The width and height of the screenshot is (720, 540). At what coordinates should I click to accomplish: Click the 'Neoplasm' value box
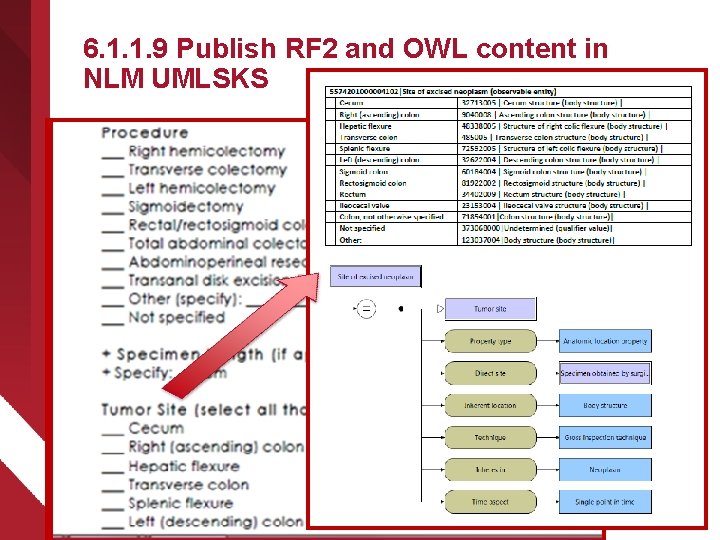tap(605, 470)
